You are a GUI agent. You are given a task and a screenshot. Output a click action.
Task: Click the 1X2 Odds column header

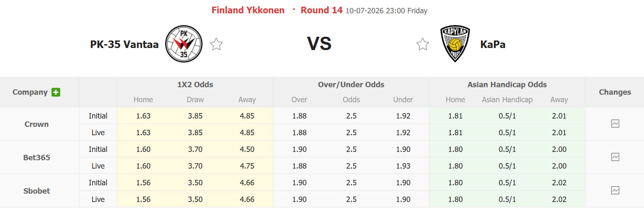click(195, 85)
